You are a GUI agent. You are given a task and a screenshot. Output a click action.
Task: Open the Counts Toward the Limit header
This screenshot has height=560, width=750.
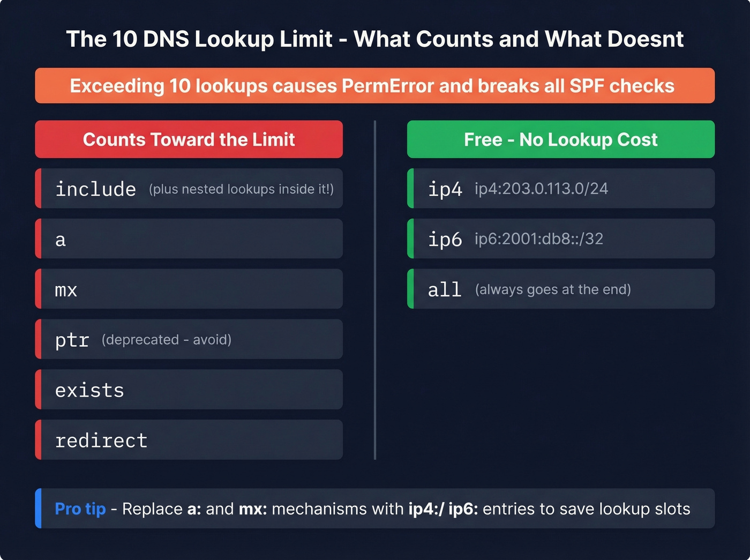coord(189,139)
